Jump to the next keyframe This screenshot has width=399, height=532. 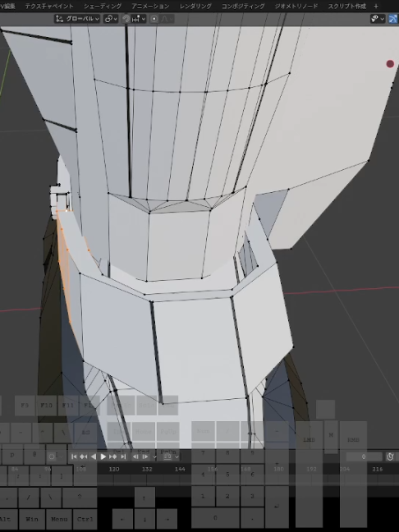pyautogui.click(x=113, y=456)
